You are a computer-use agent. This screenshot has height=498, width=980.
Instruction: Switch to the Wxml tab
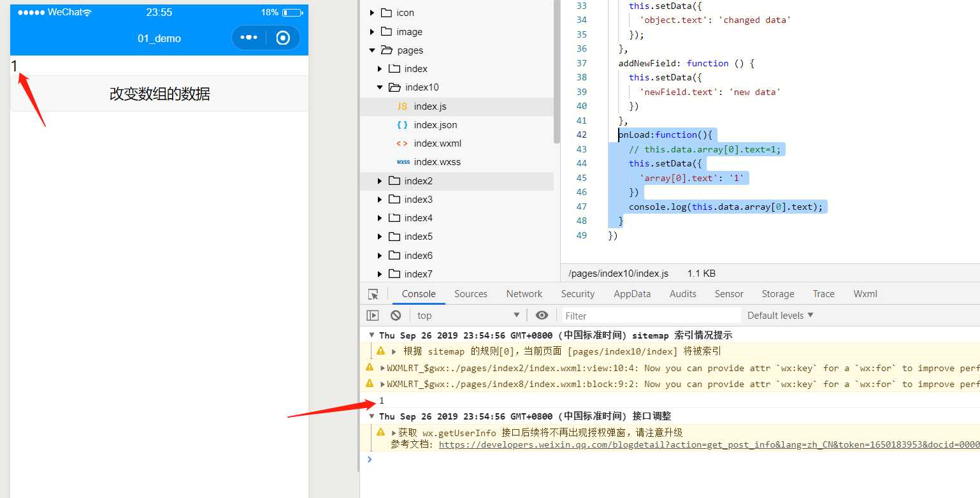click(x=865, y=294)
